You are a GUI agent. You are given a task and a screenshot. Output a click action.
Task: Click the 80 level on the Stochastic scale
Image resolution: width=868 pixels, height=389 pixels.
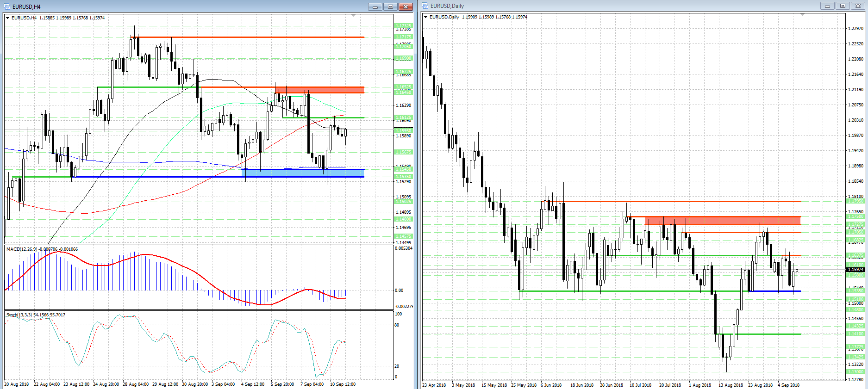pos(397,325)
